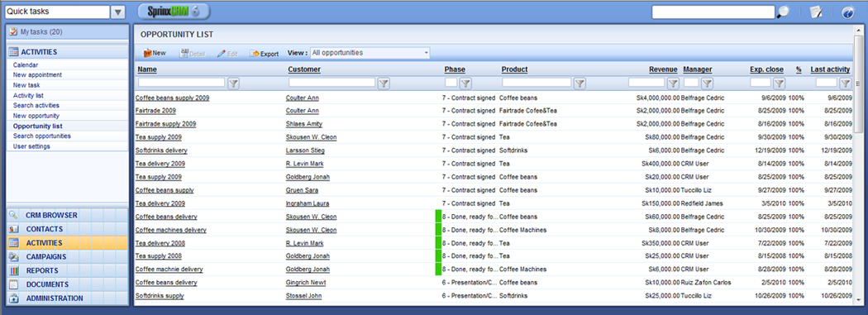The image size is (868, 315).
Task: Click the Revenue column filter funnel icon
Action: click(673, 83)
